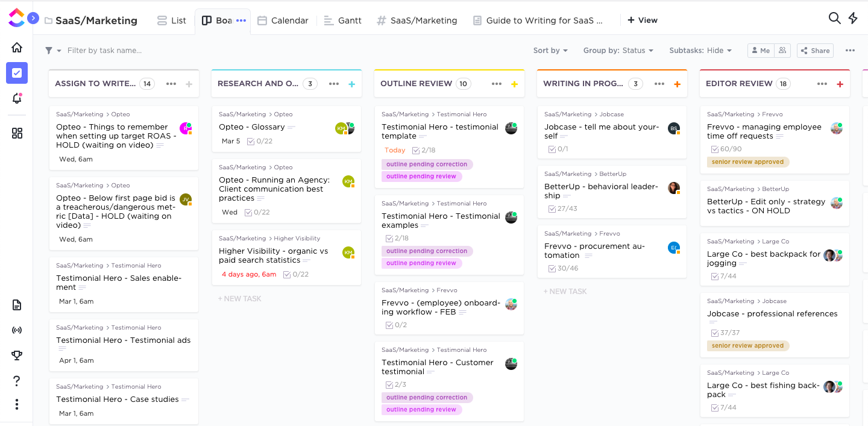
Task: Open Goals trophy icon in sidebar
Action: pos(17,356)
